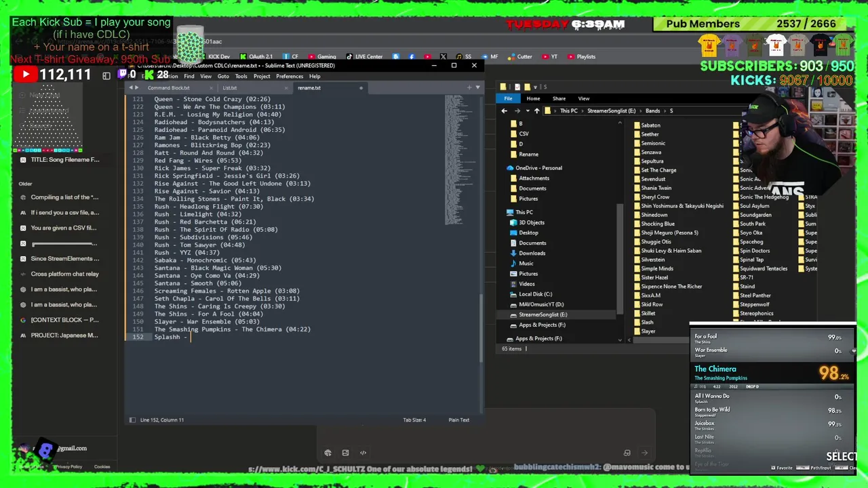This screenshot has width=868, height=488.
Task: Change Tab Size: 4 setting in the status bar
Action: click(414, 420)
